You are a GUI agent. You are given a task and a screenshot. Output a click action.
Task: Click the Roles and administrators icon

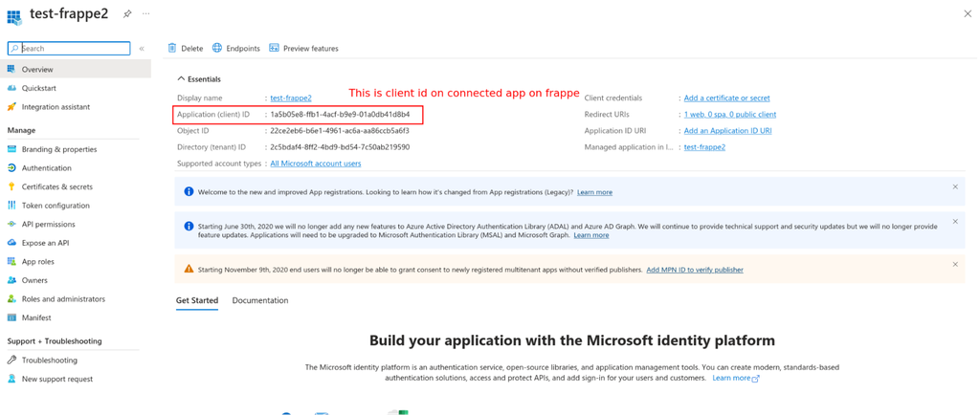pos(11,299)
